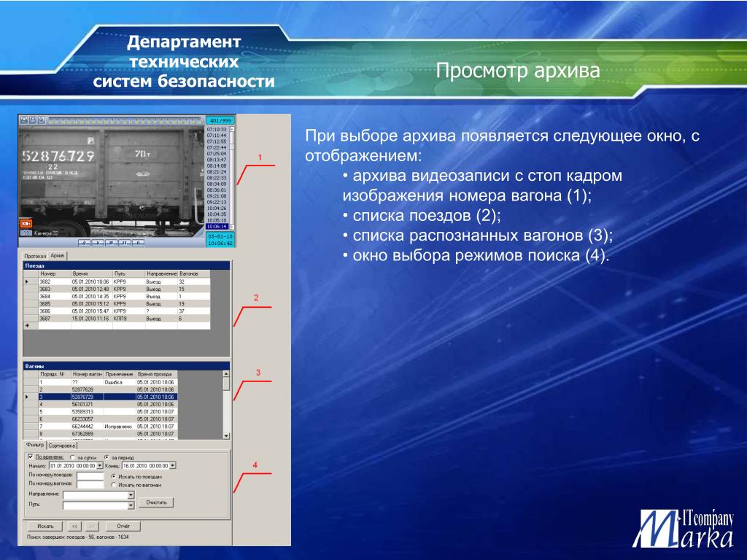Select Искать по поездам radio button

[x=114, y=477]
